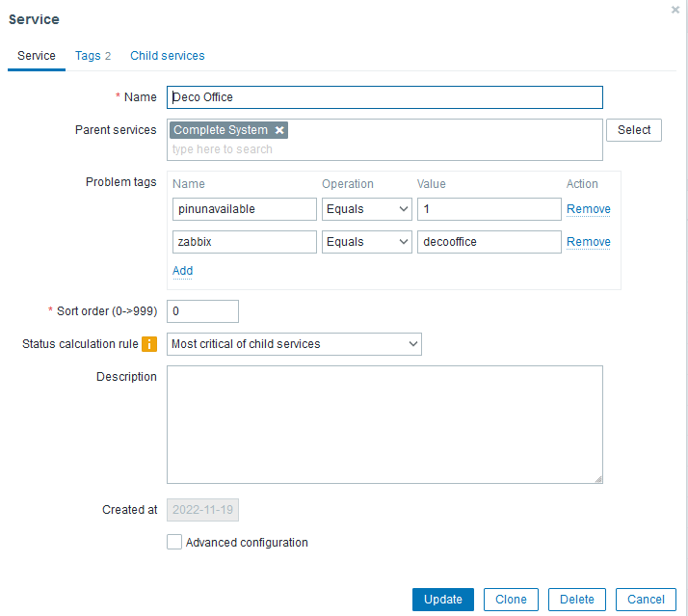This screenshot has height=616, width=688.
Task: Switch to the Tags tab
Action: (x=93, y=56)
